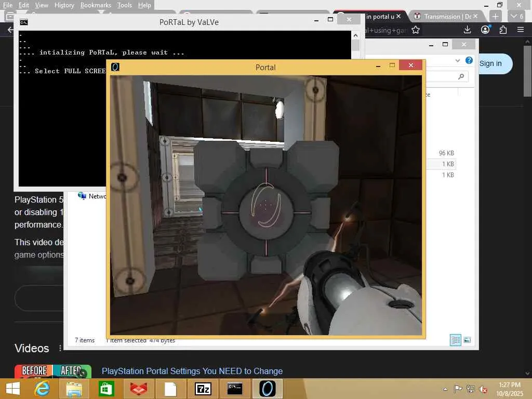Maximize the Portal game window

click(x=392, y=65)
